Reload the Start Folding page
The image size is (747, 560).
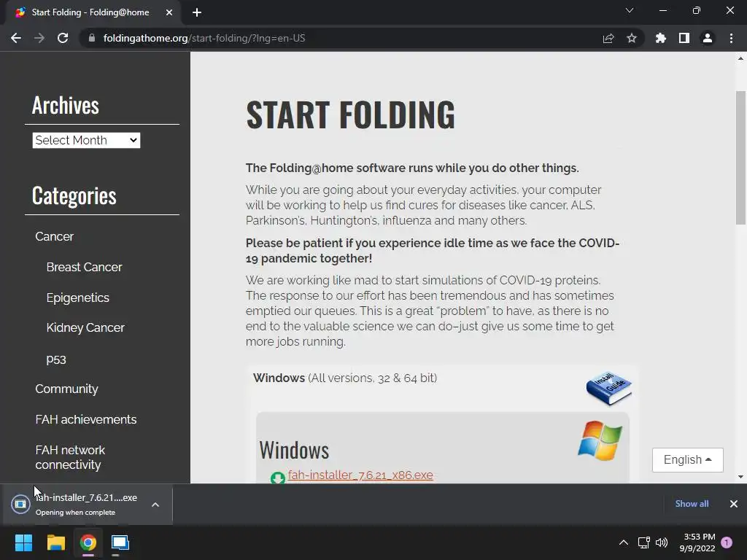[63, 38]
